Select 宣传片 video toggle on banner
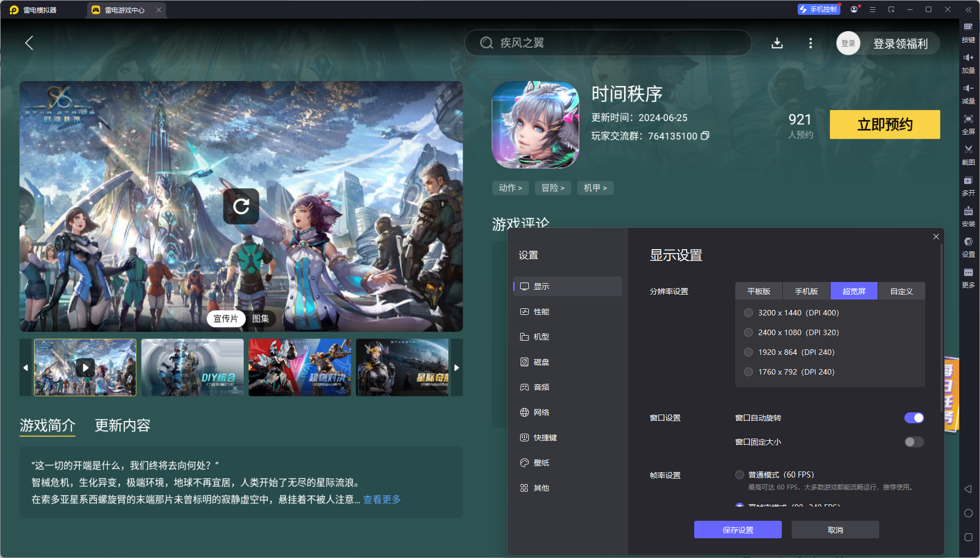 226,319
